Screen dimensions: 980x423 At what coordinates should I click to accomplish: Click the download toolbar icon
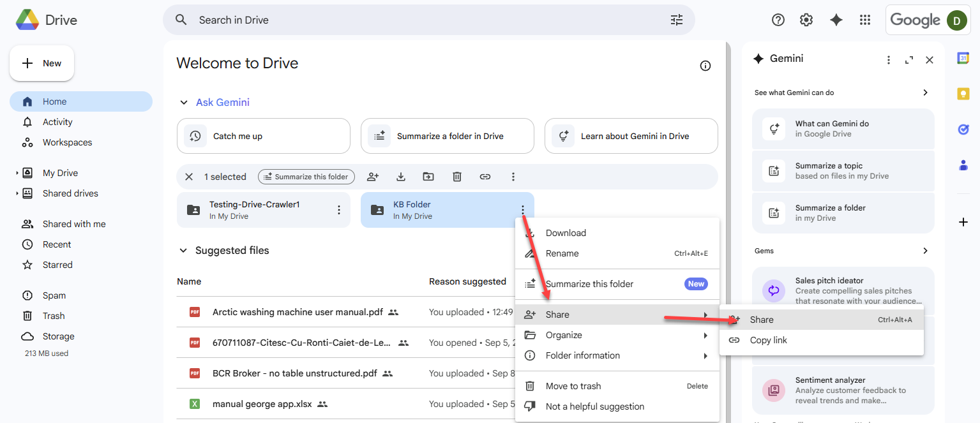pyautogui.click(x=401, y=177)
